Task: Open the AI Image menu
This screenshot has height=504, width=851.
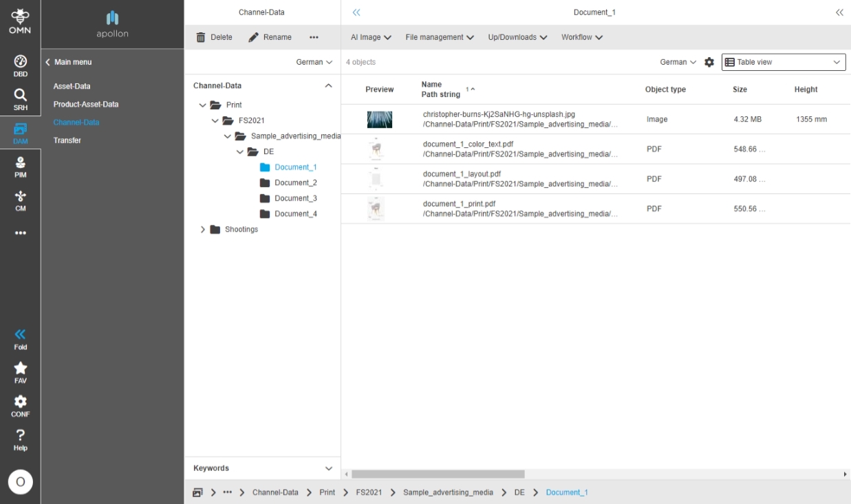Action: [371, 37]
